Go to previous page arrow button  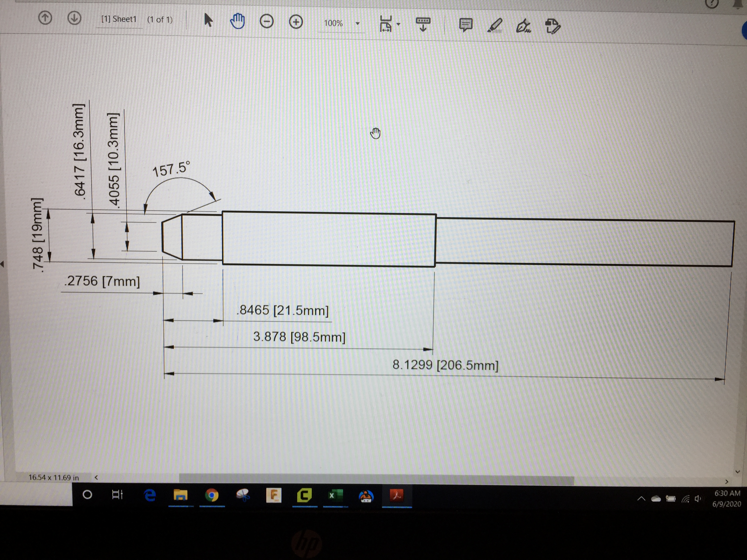click(x=45, y=18)
